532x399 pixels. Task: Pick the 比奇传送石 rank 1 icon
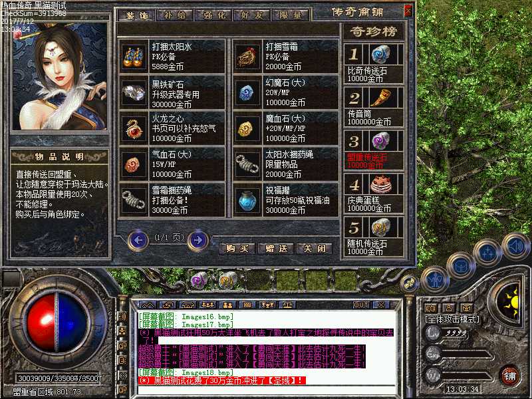pos(380,55)
